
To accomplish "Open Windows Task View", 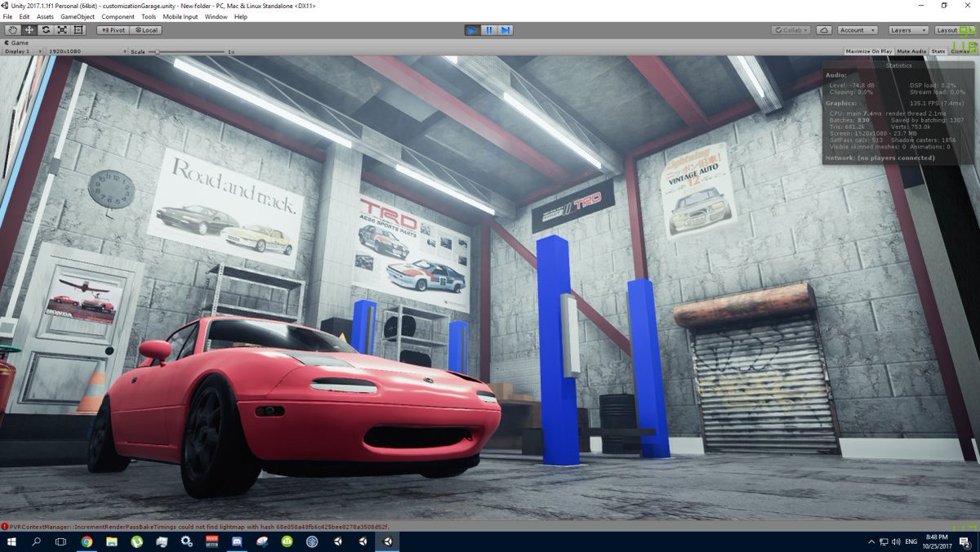I will coord(60,541).
